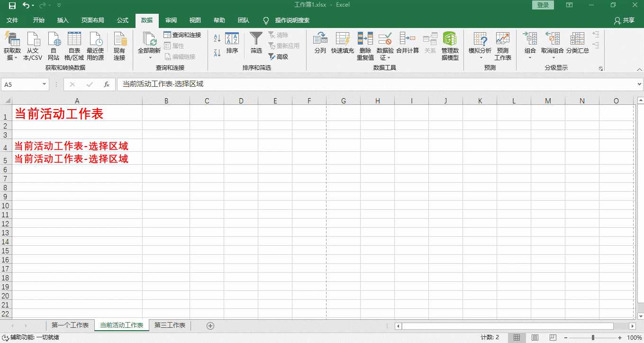Open Existing Connections (现有连接)
Viewport: 644px width, 343px height.
click(119, 46)
